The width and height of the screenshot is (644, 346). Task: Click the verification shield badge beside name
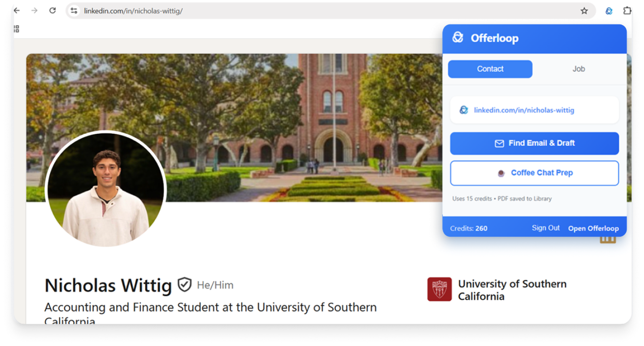point(185,284)
